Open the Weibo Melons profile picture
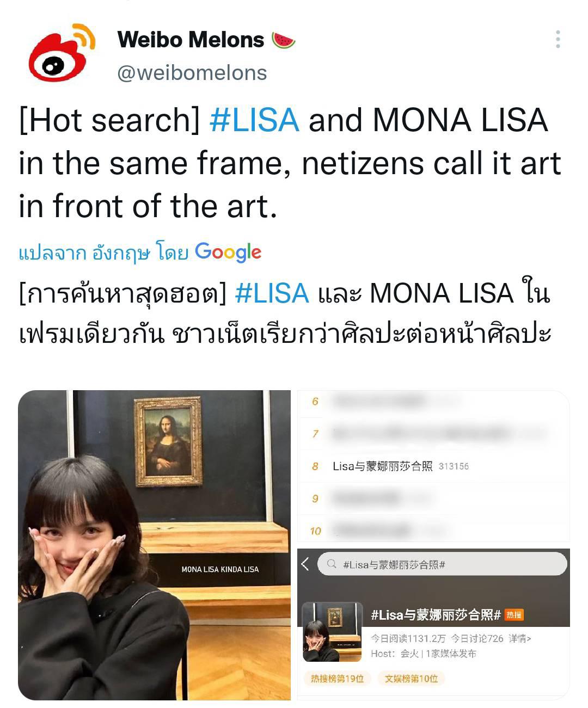The image size is (588, 708). click(x=62, y=53)
